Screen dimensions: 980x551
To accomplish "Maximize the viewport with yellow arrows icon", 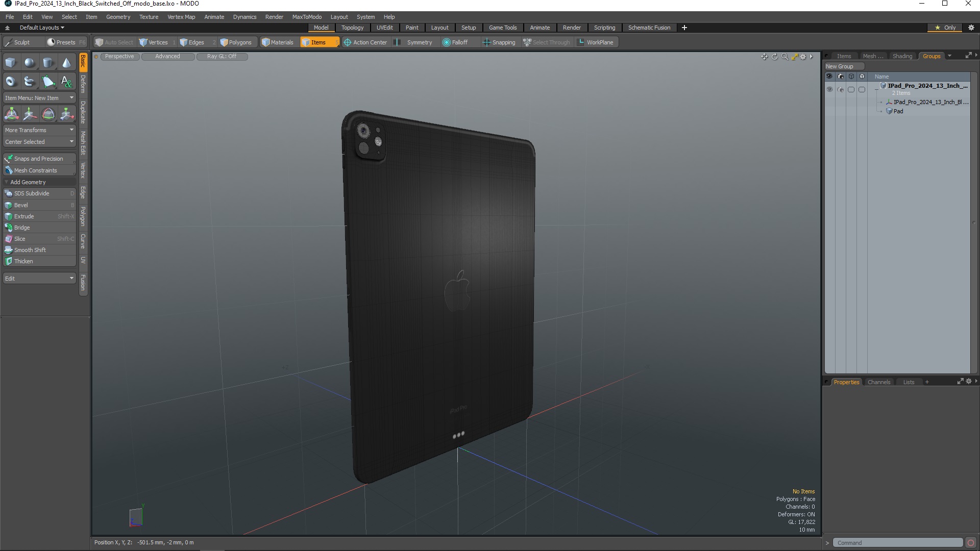I will pos(794,57).
